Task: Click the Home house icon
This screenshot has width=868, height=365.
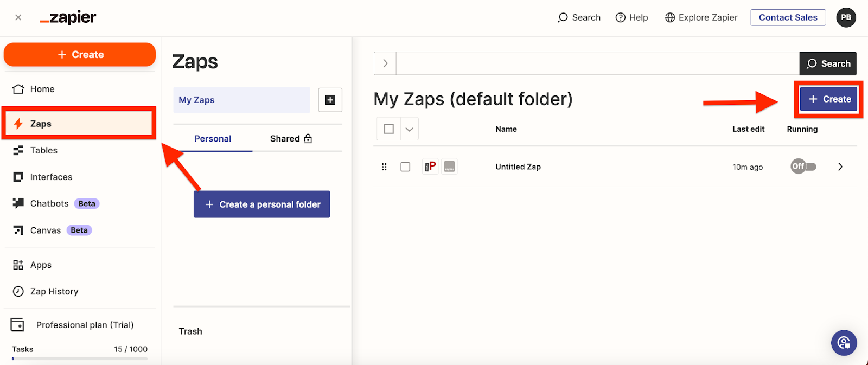Action: (18, 89)
